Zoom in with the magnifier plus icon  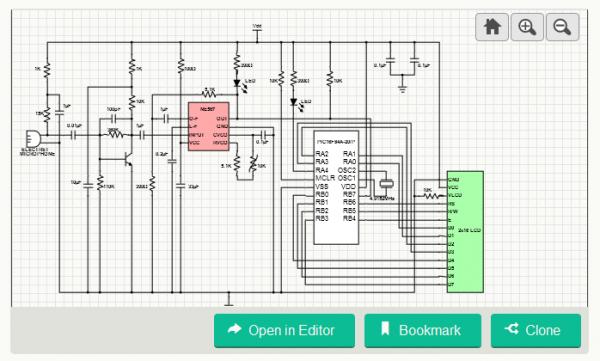coord(527,27)
